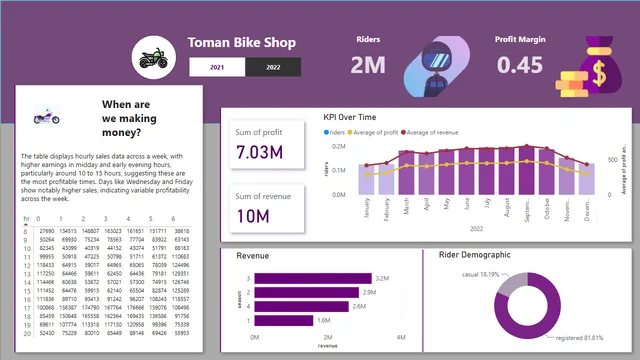The image size is (640, 360).
Task: Click column header 0 in hourly table
Action: [x=38, y=219]
